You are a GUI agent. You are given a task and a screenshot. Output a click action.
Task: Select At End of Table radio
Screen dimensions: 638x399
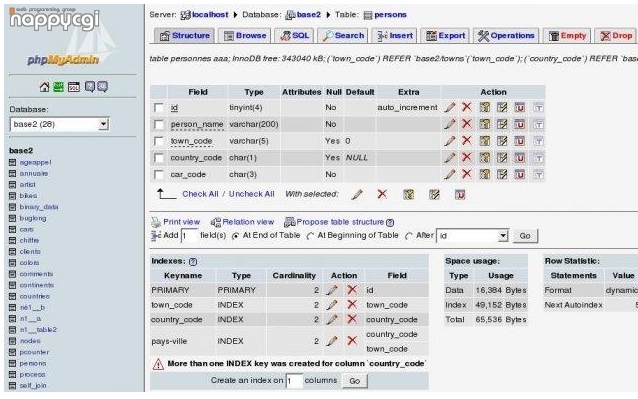pos(235,236)
